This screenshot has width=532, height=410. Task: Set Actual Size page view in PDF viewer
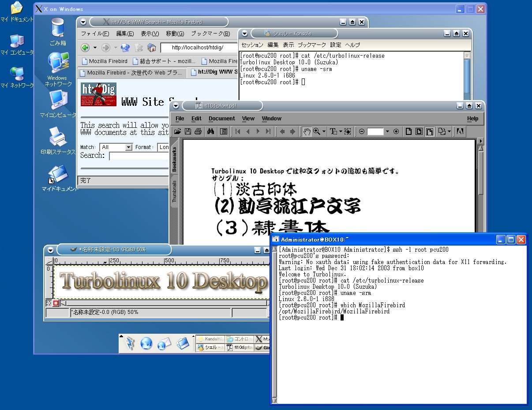click(409, 131)
